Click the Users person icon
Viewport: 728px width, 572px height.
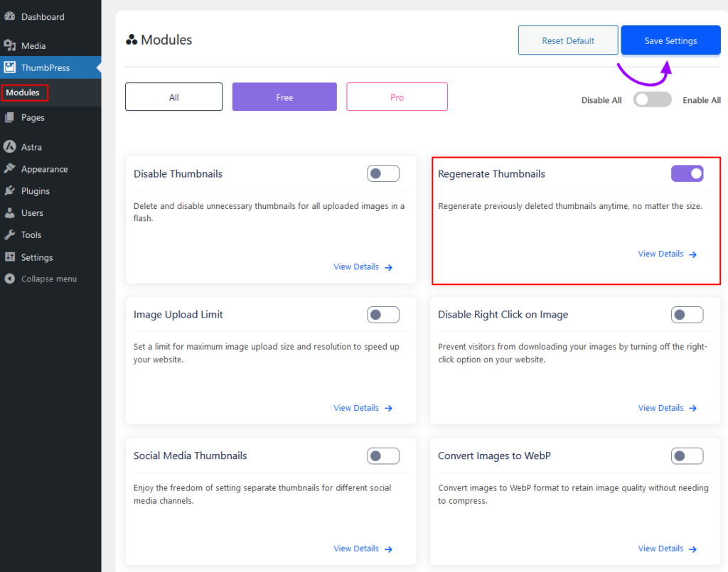pyautogui.click(x=10, y=213)
